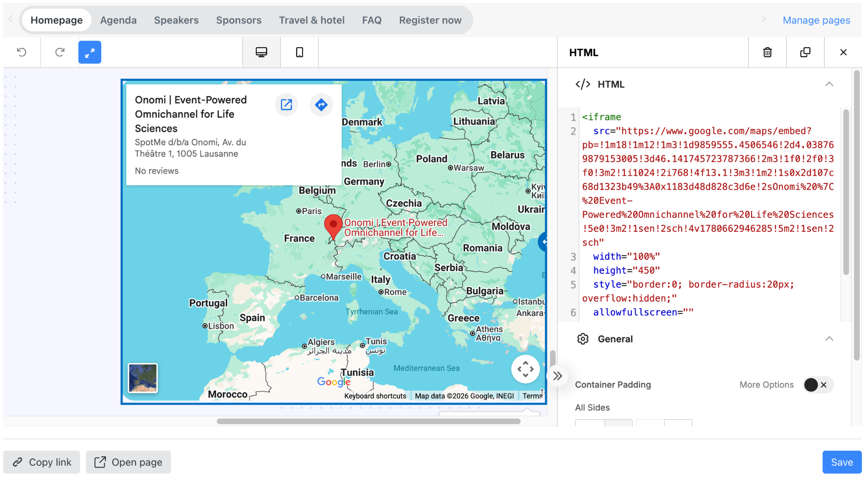Viewport: 868px width, 483px height.
Task: Click the code editor vertical scrollbar
Action: coord(846,192)
